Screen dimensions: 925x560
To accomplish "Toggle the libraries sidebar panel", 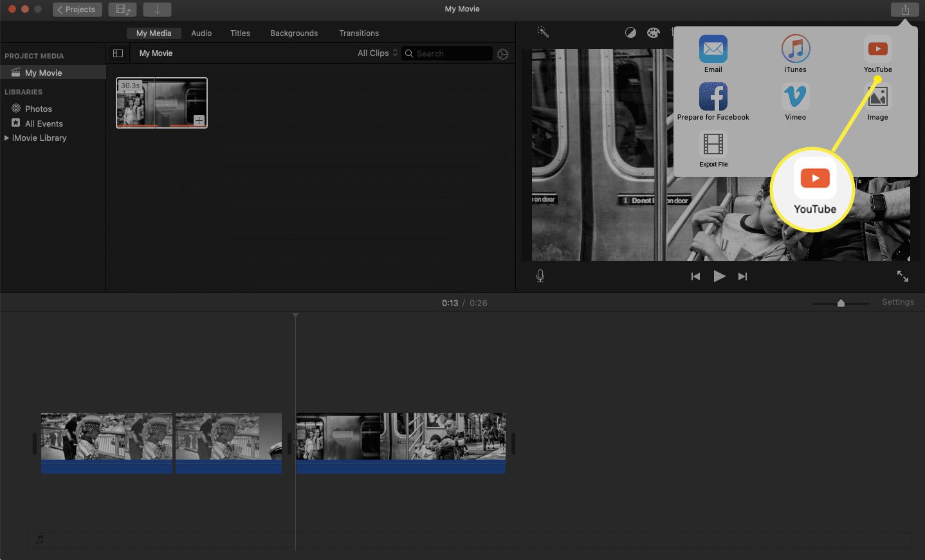I will [118, 53].
